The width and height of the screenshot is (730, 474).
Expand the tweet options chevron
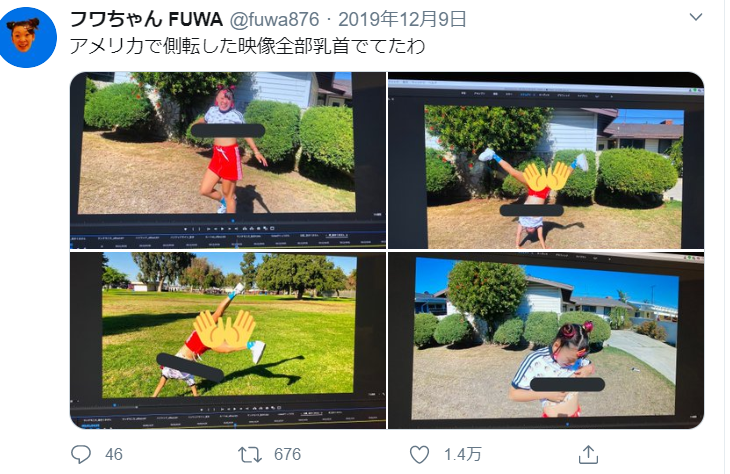(x=696, y=17)
